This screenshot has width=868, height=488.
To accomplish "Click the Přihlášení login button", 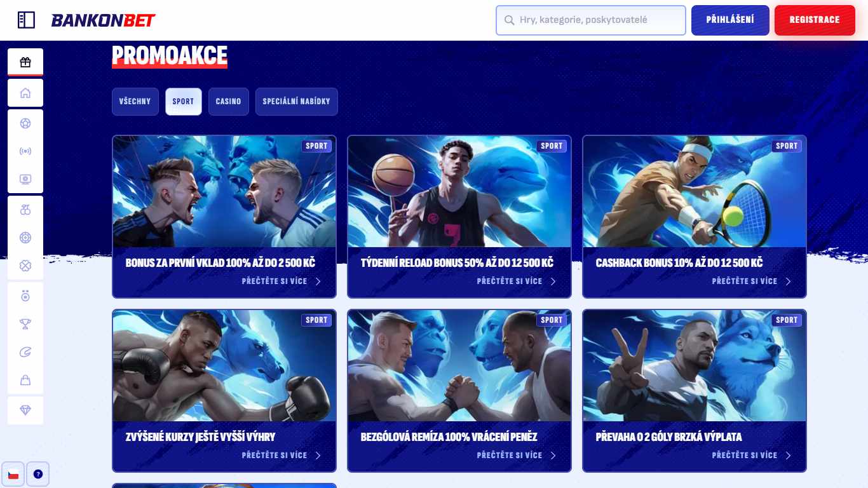I will coord(730,20).
